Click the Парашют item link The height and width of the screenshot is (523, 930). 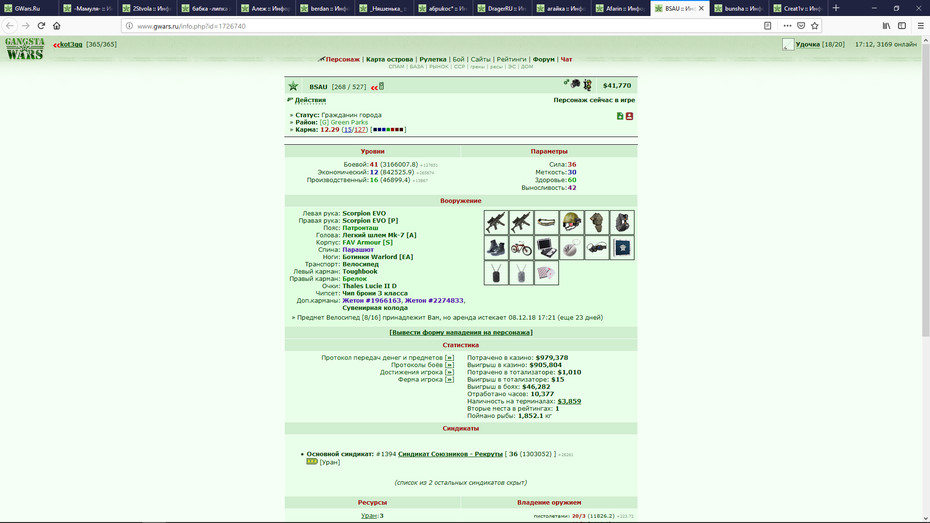coord(358,250)
